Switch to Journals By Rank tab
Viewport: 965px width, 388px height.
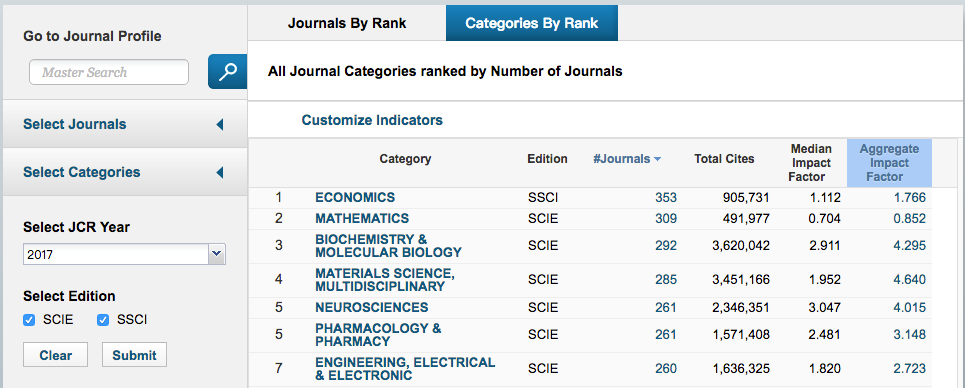pos(347,23)
